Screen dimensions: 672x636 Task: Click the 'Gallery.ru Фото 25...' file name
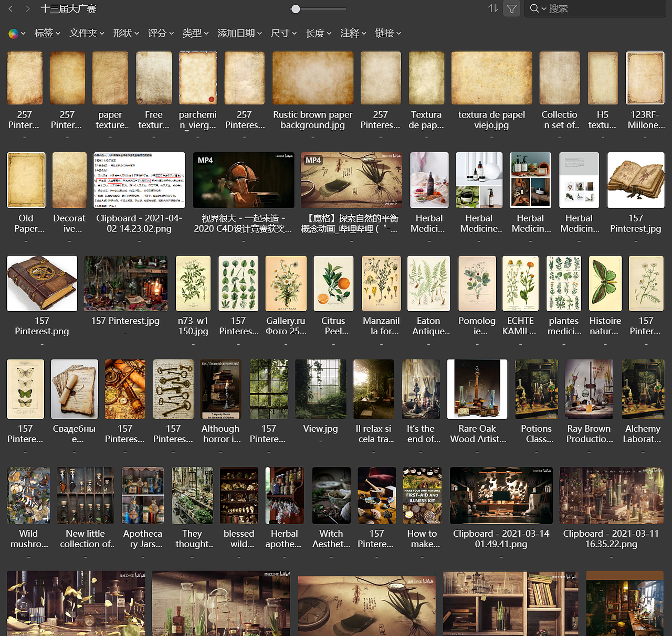pos(286,326)
